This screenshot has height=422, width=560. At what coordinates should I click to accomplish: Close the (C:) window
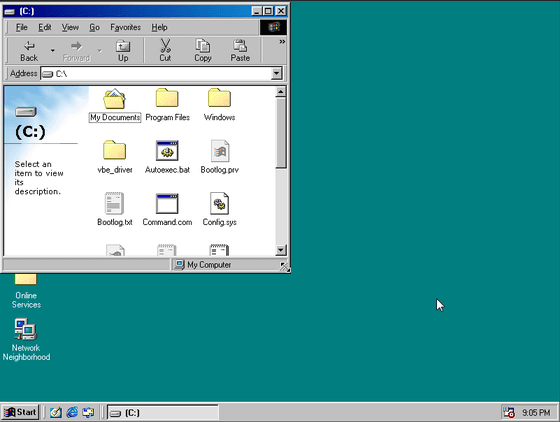click(x=281, y=11)
